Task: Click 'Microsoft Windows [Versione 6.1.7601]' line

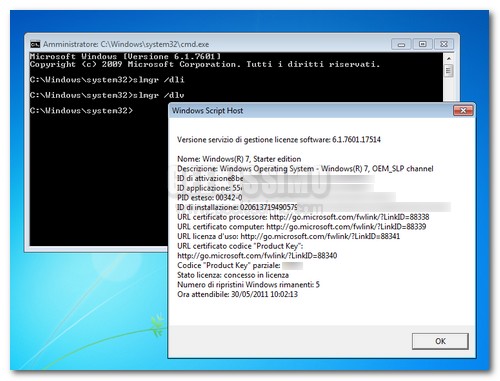Action: [125, 56]
